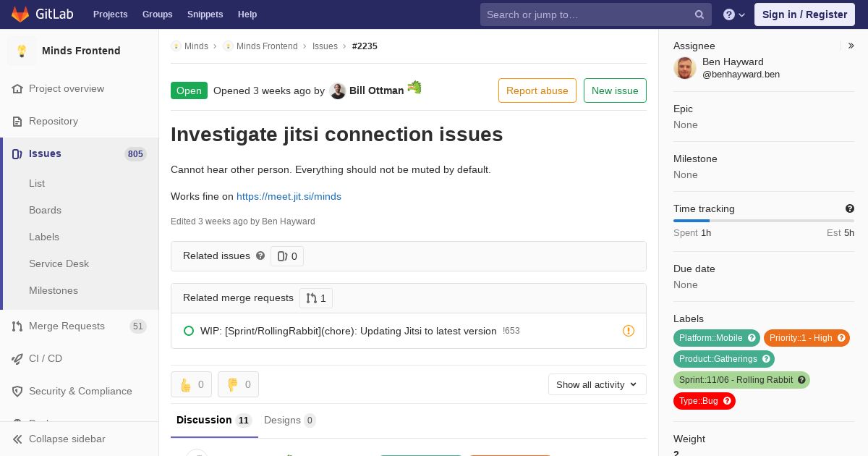Image resolution: width=868 pixels, height=456 pixels.
Task: Click the Sign in / Register button
Action: click(804, 14)
